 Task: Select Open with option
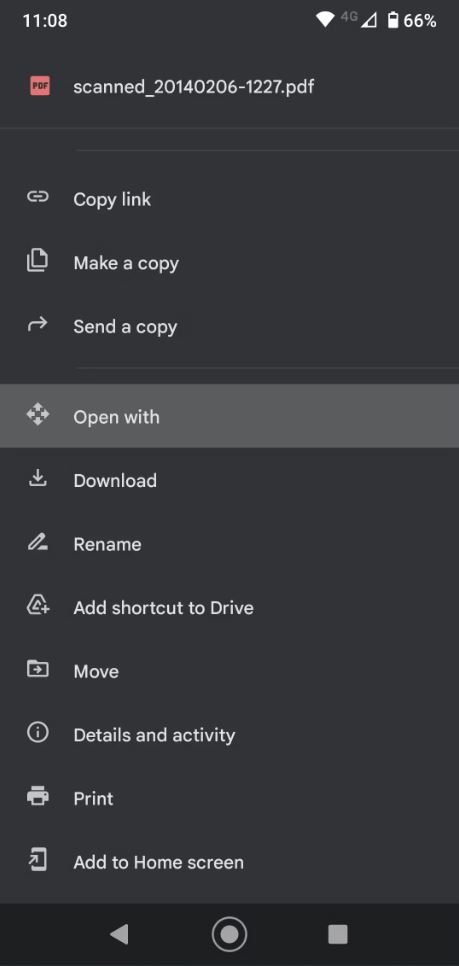229,416
